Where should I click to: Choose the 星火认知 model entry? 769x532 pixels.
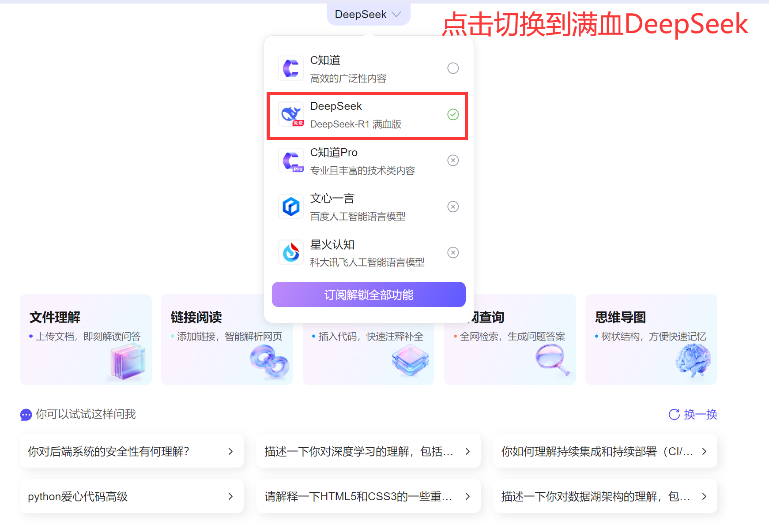(x=369, y=252)
